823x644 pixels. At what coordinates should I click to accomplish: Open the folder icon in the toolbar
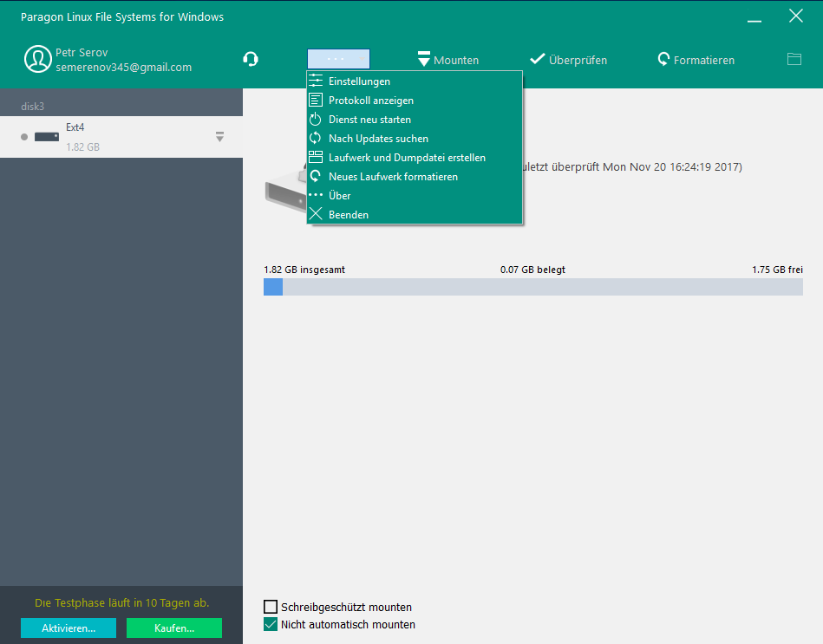click(x=794, y=59)
